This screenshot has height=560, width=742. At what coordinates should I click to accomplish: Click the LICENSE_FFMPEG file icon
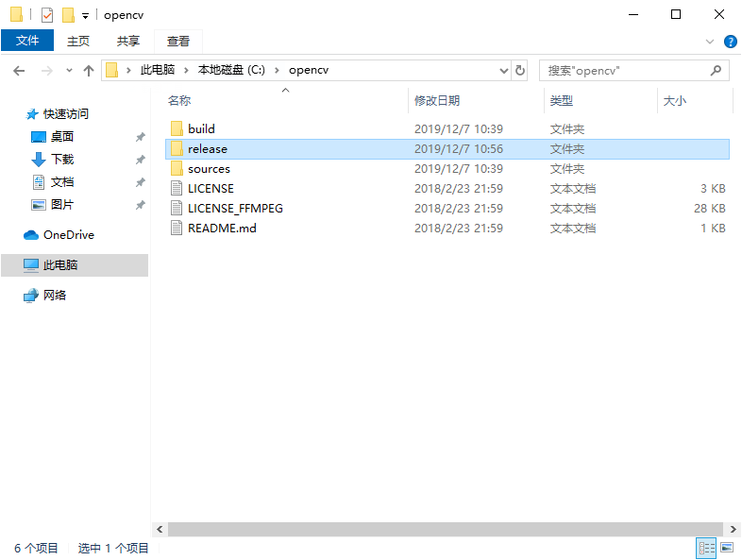point(177,209)
